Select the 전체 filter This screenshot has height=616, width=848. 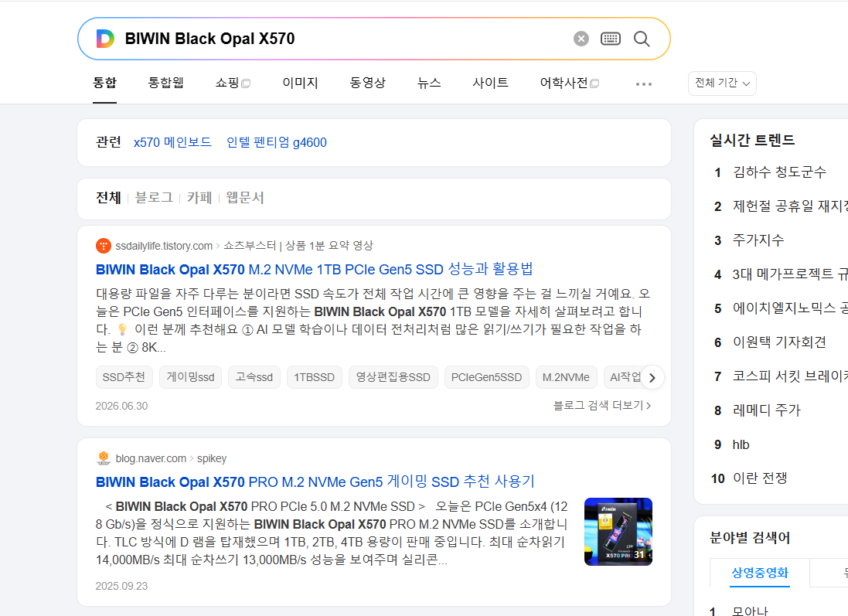pyautogui.click(x=108, y=197)
